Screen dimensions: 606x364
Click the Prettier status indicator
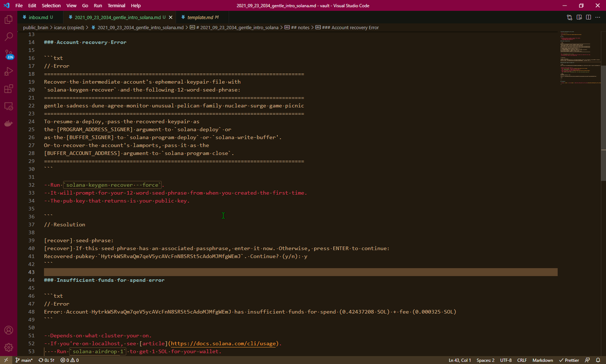pos(569,360)
